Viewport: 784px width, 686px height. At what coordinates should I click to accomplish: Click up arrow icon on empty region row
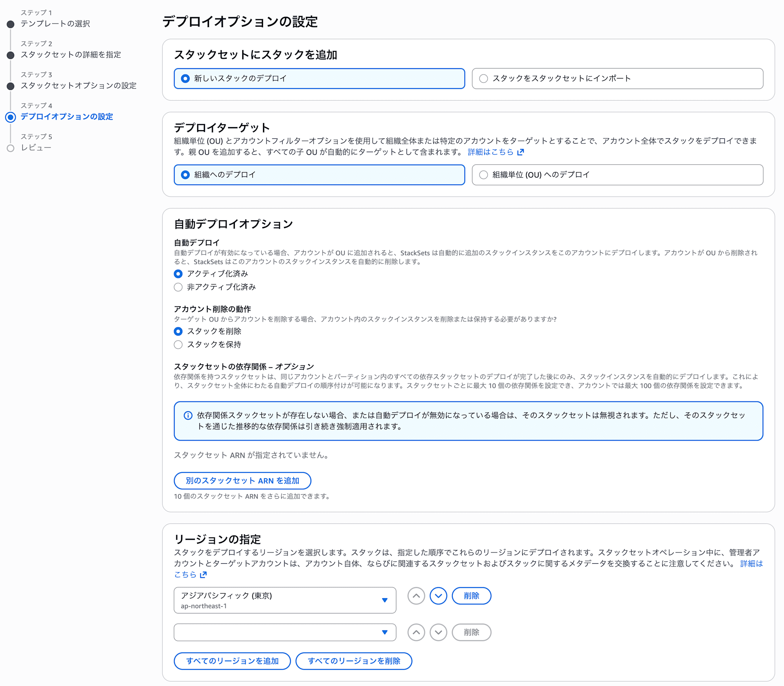click(x=416, y=632)
